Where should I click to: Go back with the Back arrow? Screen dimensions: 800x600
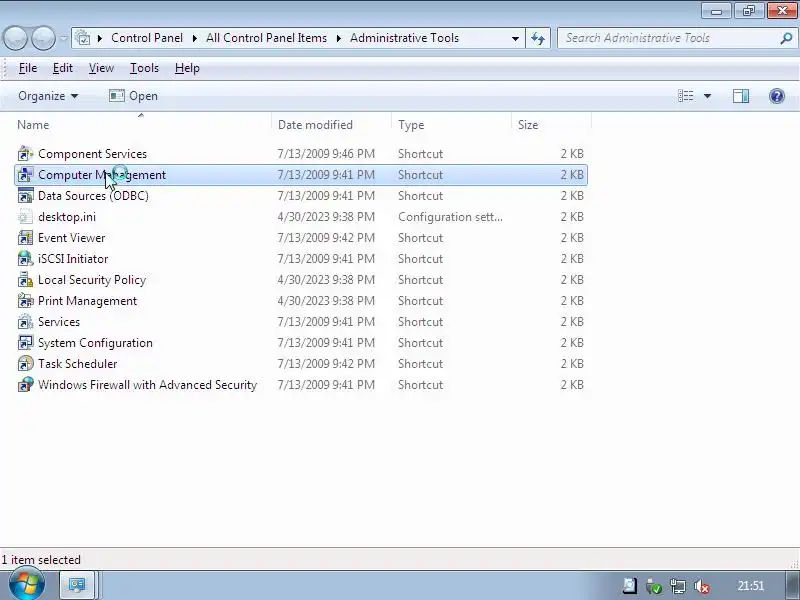16,38
